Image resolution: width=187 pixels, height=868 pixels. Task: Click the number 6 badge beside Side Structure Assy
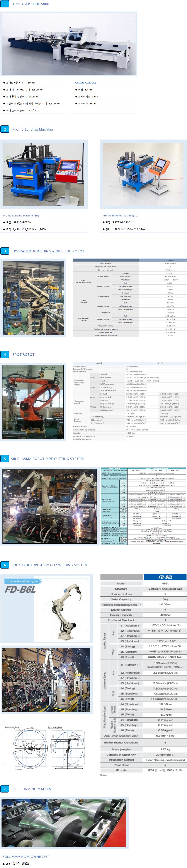(x=5, y=565)
